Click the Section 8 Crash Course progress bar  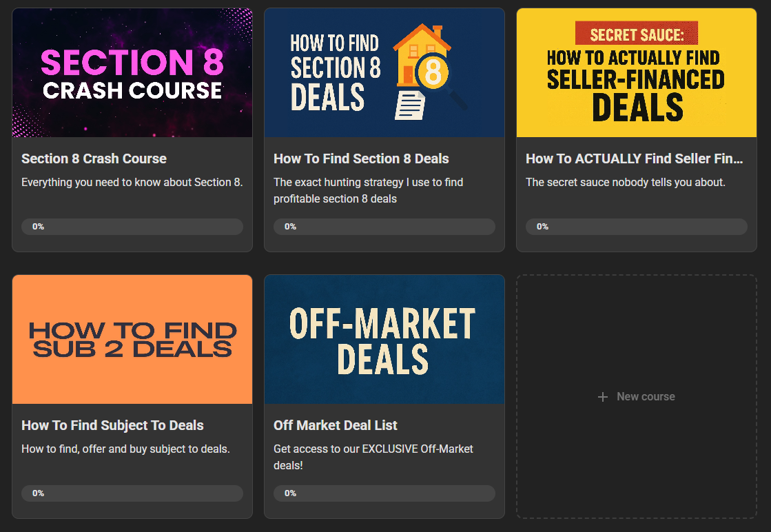[132, 227]
